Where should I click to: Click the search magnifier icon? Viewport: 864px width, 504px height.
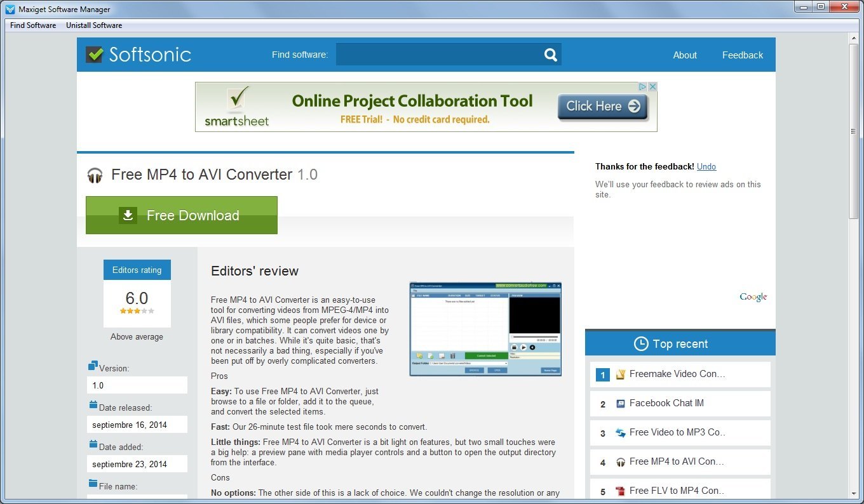pos(549,55)
